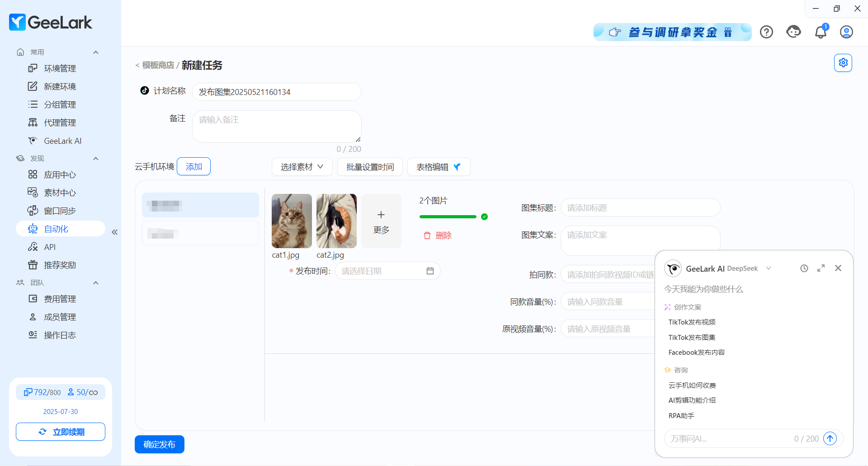This screenshot has width=868, height=466.
Task: Collapse the left sidebar with double chevron
Action: [115, 232]
